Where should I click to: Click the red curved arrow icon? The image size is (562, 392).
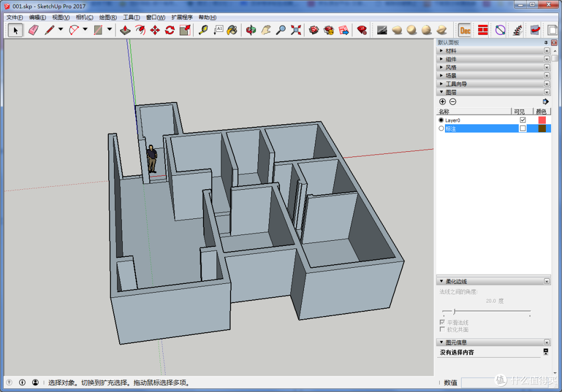click(x=535, y=30)
